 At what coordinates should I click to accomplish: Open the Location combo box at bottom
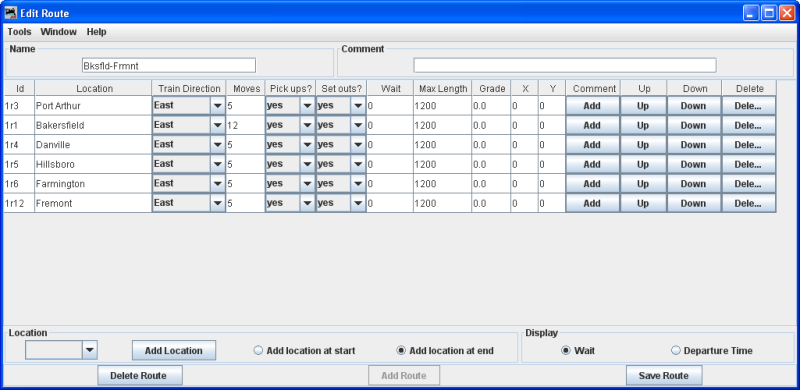pos(61,350)
